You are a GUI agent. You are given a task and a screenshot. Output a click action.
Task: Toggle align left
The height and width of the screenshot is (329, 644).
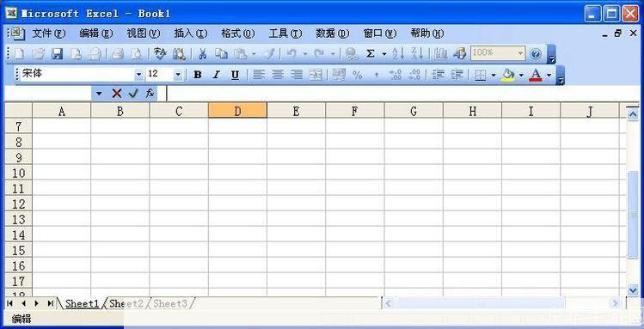258,75
